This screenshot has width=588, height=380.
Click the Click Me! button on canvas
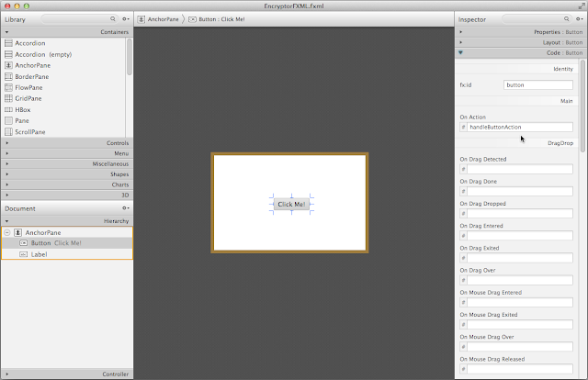[x=291, y=205]
